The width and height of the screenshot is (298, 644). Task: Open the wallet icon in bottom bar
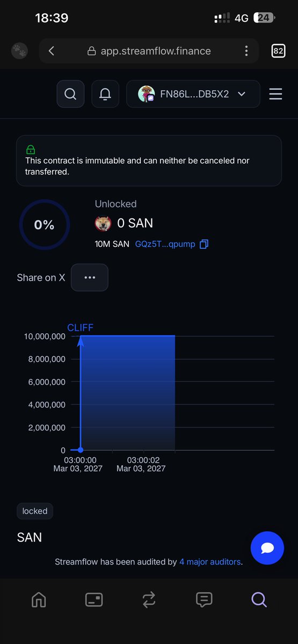click(x=94, y=599)
